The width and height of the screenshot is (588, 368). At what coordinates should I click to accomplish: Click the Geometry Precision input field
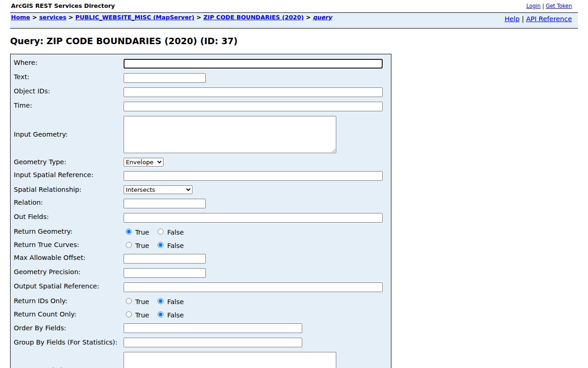point(164,273)
